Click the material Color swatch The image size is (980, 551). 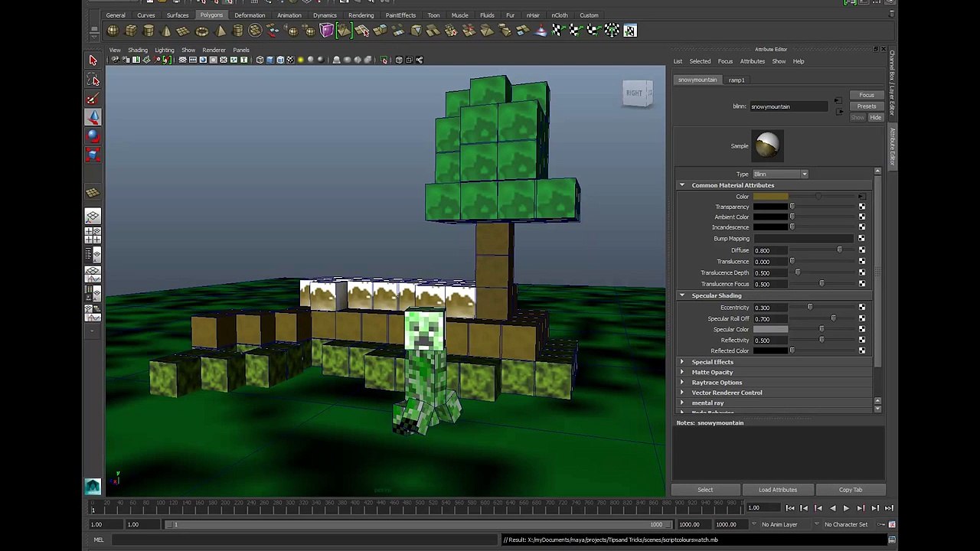click(x=770, y=197)
